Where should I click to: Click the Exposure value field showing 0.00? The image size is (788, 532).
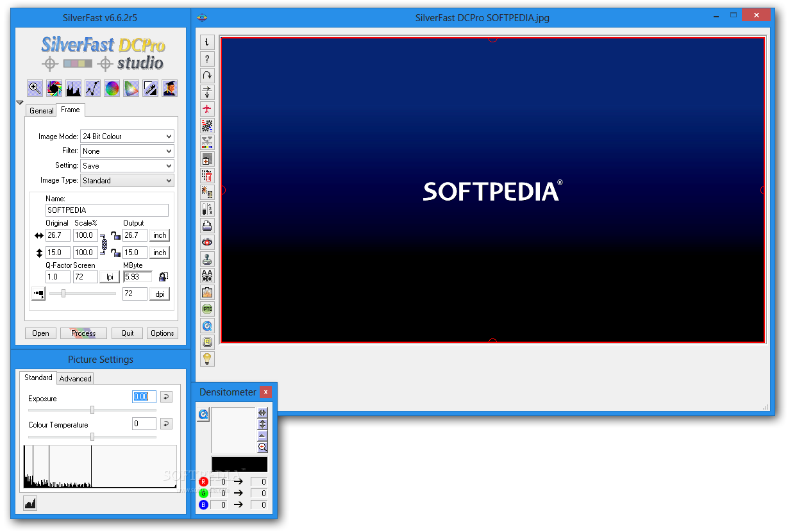click(x=144, y=397)
